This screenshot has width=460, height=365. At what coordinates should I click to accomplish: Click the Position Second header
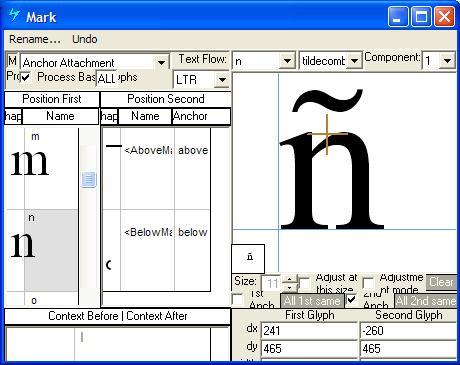tap(166, 99)
